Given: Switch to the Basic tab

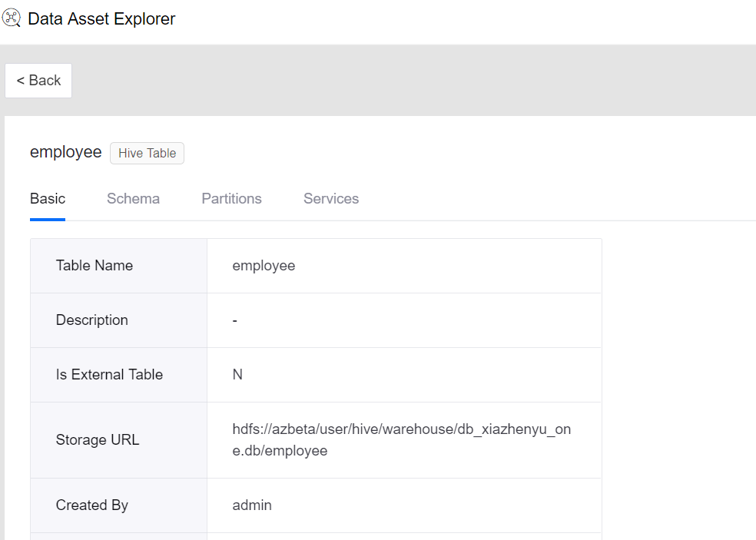Looking at the screenshot, I should click(48, 199).
